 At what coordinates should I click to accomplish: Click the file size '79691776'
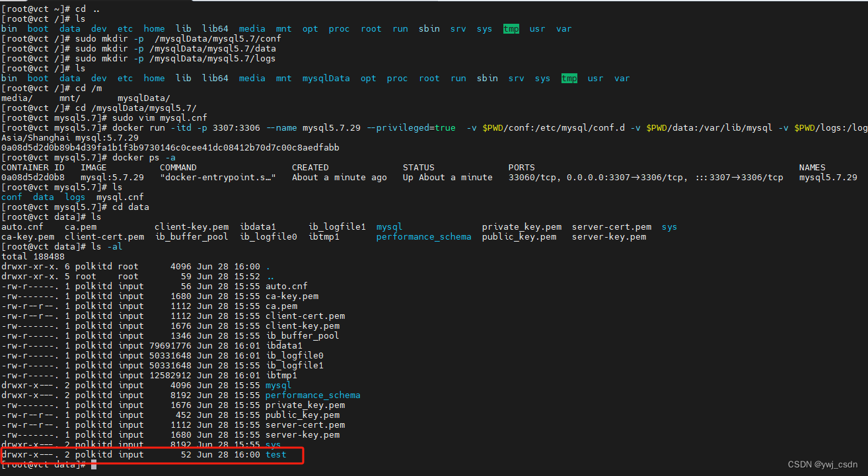170,346
